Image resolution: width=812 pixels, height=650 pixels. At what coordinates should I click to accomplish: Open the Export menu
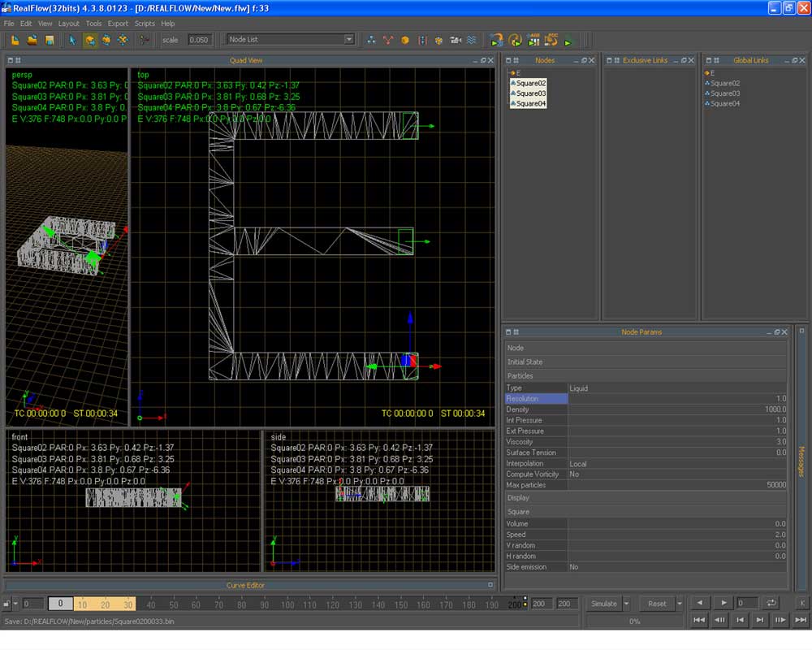tap(118, 24)
